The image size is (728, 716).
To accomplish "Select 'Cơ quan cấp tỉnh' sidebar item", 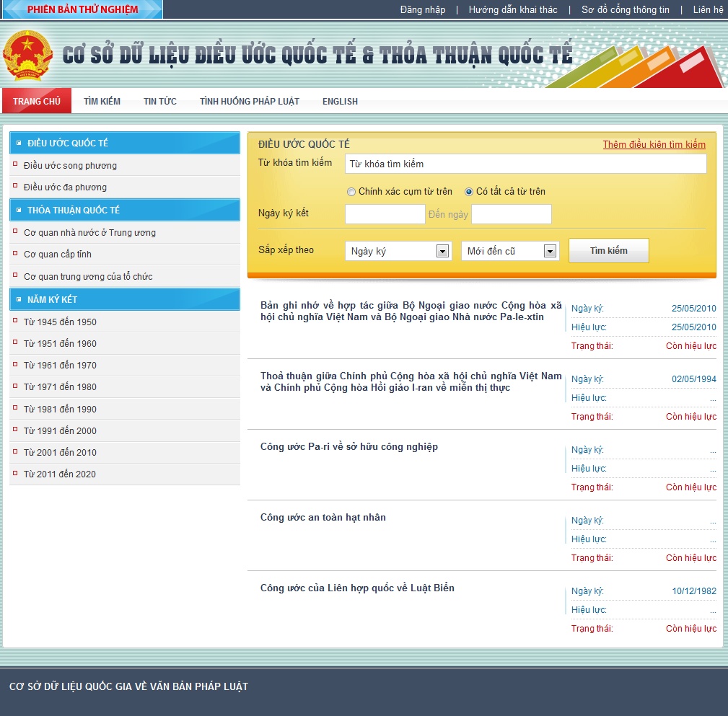I will 58,255.
